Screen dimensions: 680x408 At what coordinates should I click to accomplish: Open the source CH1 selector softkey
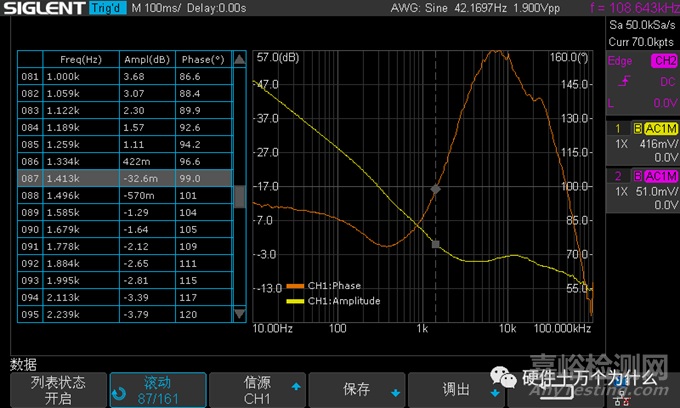[x=257, y=391]
